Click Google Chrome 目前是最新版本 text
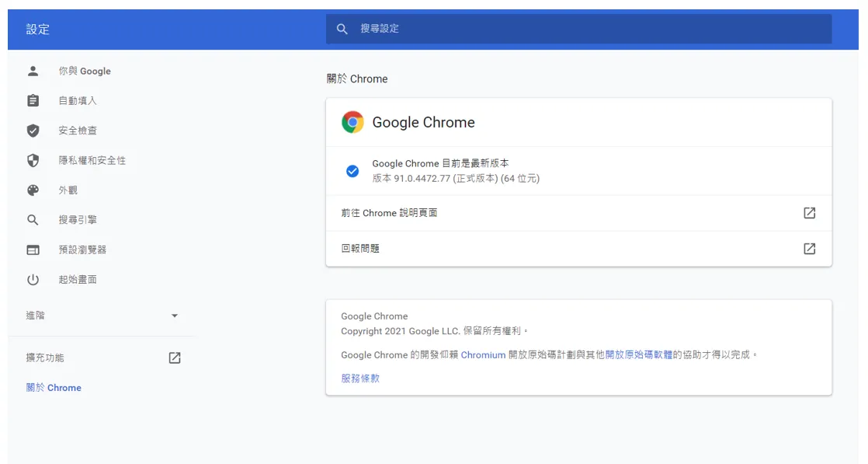 [440, 163]
